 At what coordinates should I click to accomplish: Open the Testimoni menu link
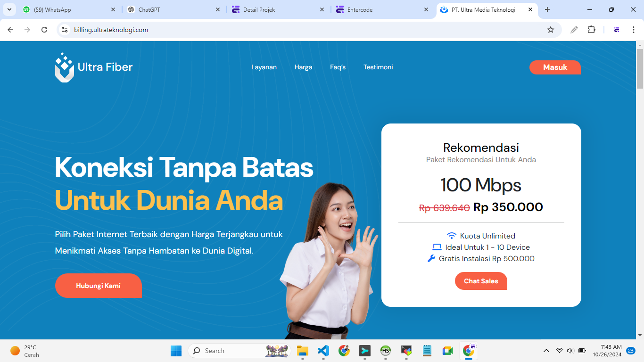pos(378,67)
